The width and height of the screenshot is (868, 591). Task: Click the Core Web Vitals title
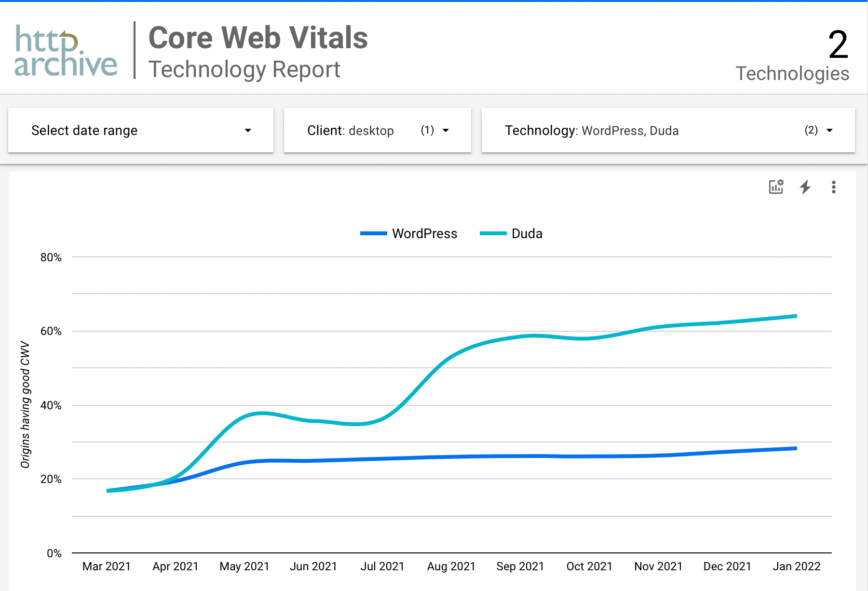point(258,38)
